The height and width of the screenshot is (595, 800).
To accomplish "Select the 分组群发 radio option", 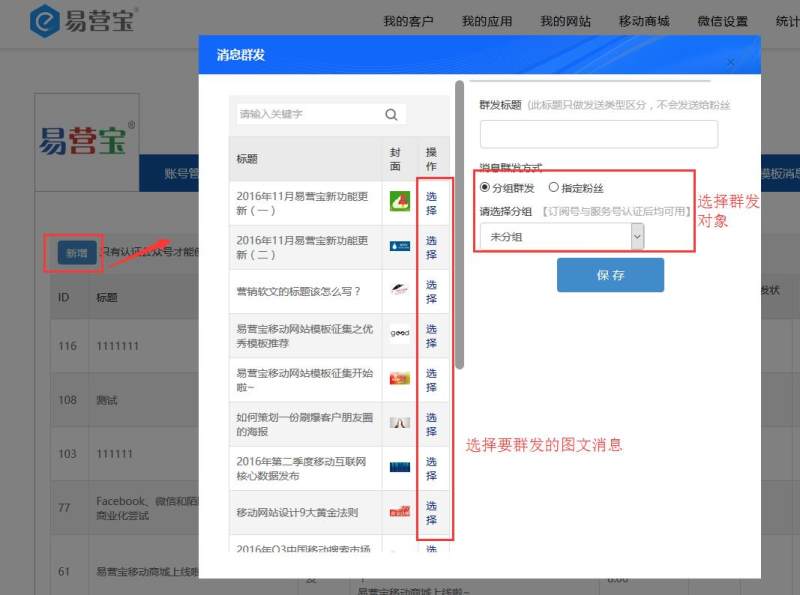I will (x=486, y=188).
